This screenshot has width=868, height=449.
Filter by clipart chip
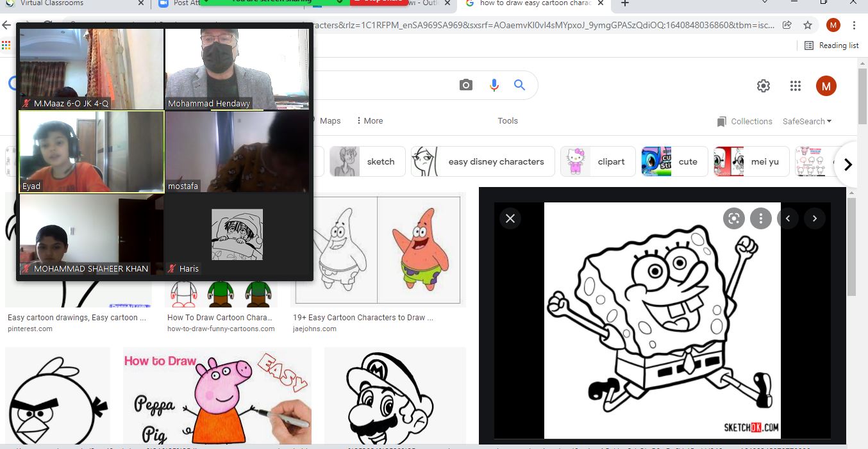tap(597, 161)
